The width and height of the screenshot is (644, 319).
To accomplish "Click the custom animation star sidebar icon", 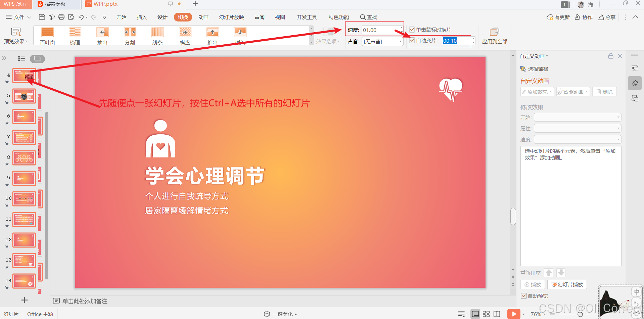I will (x=635, y=83).
